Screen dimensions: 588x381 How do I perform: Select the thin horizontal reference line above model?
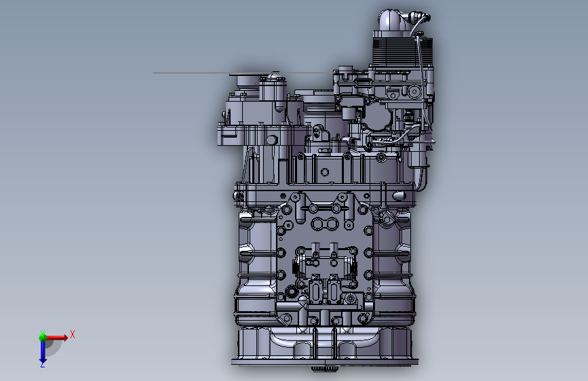click(243, 73)
